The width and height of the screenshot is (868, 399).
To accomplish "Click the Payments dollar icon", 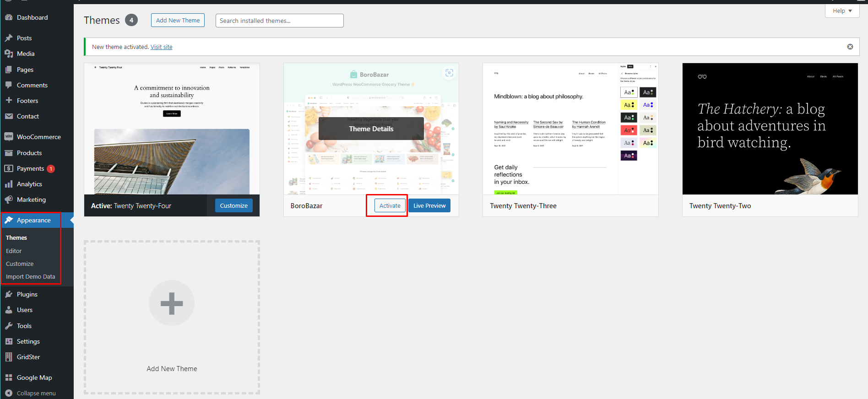I will point(9,168).
